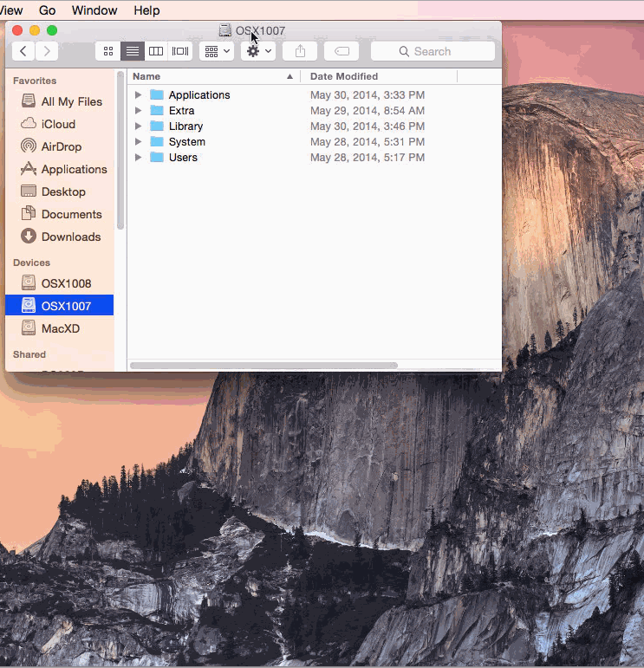Click the Search field

click(433, 51)
